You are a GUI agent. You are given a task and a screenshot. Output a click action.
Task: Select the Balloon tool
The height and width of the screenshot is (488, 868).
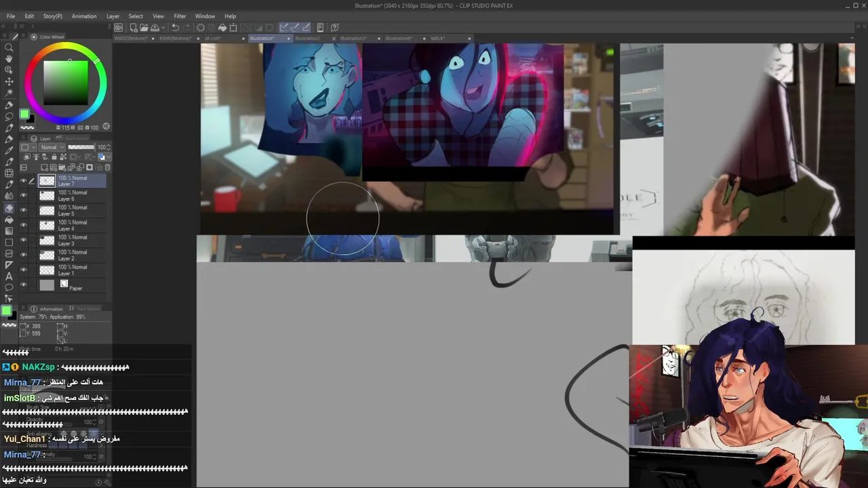pyautogui.click(x=9, y=287)
